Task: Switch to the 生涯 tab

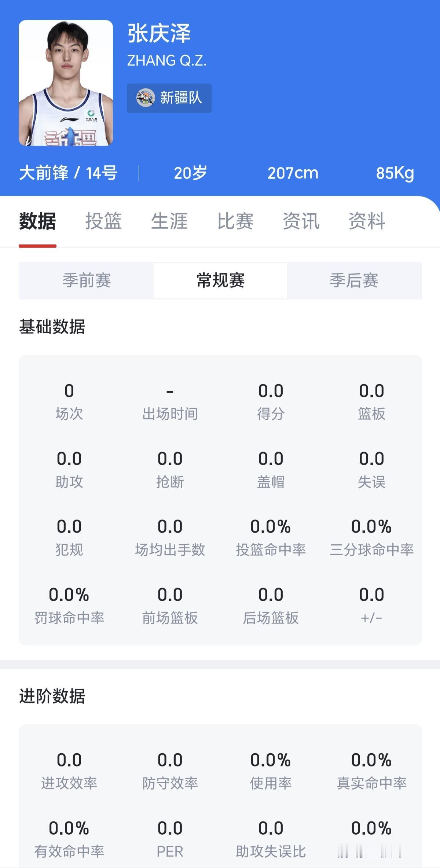Action: 169,221
